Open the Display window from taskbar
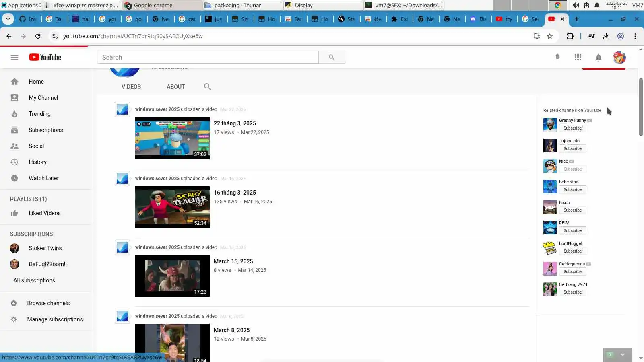 323,5
